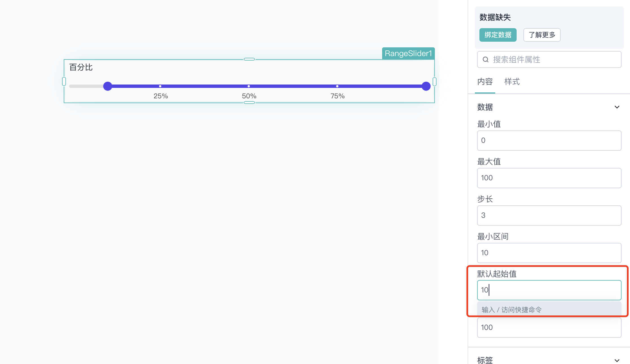The width and height of the screenshot is (630, 364).
Task: Edit the 最大值 input field
Action: 549,178
